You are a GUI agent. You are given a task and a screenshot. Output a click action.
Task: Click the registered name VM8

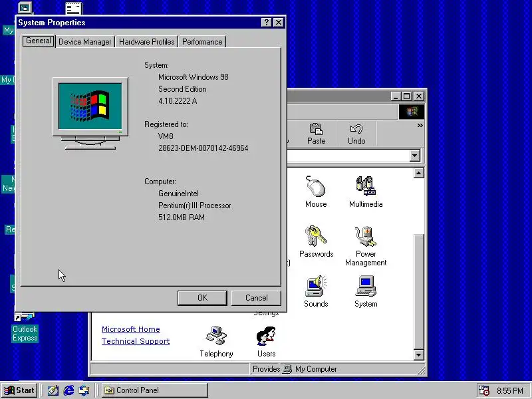pyautogui.click(x=166, y=136)
